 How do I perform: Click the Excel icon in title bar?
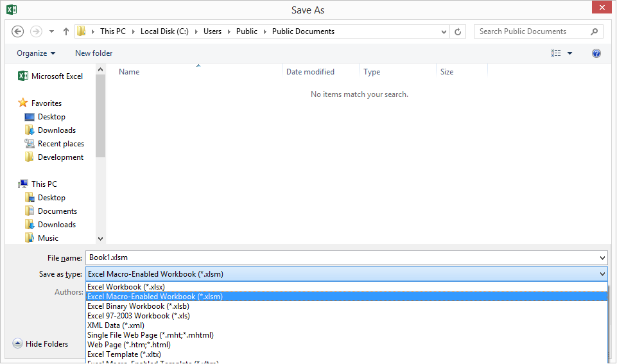point(12,10)
